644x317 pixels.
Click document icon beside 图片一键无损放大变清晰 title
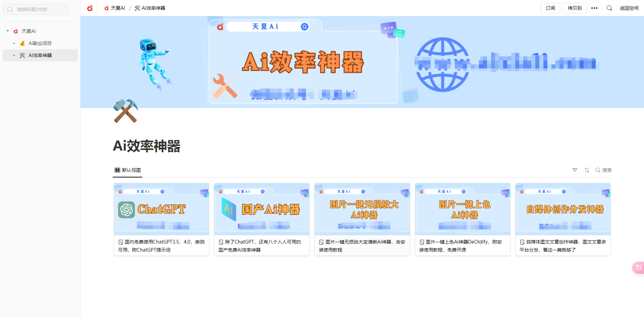(x=321, y=242)
